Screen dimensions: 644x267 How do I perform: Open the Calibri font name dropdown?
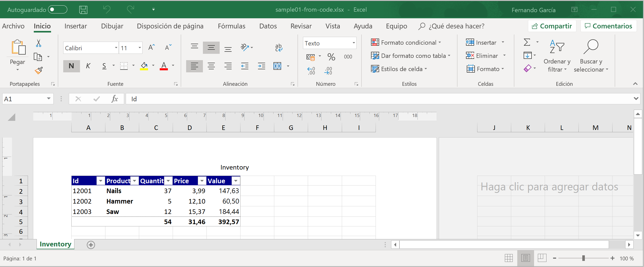pyautogui.click(x=116, y=48)
